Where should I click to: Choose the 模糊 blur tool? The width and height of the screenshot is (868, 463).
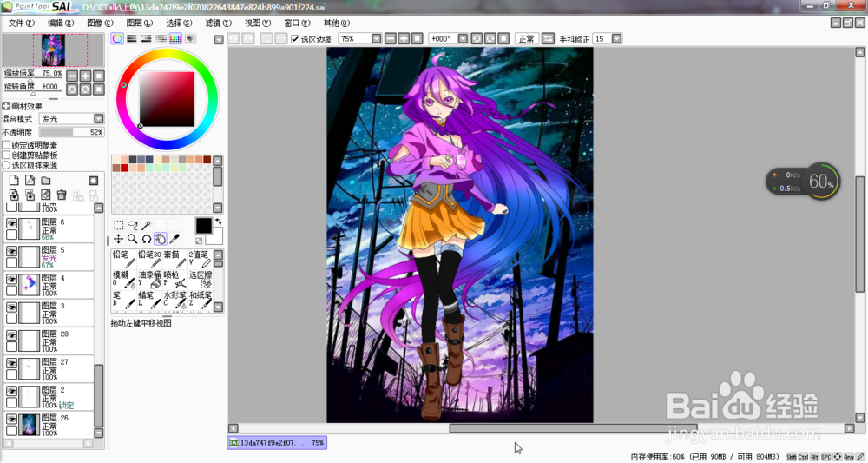click(x=123, y=279)
